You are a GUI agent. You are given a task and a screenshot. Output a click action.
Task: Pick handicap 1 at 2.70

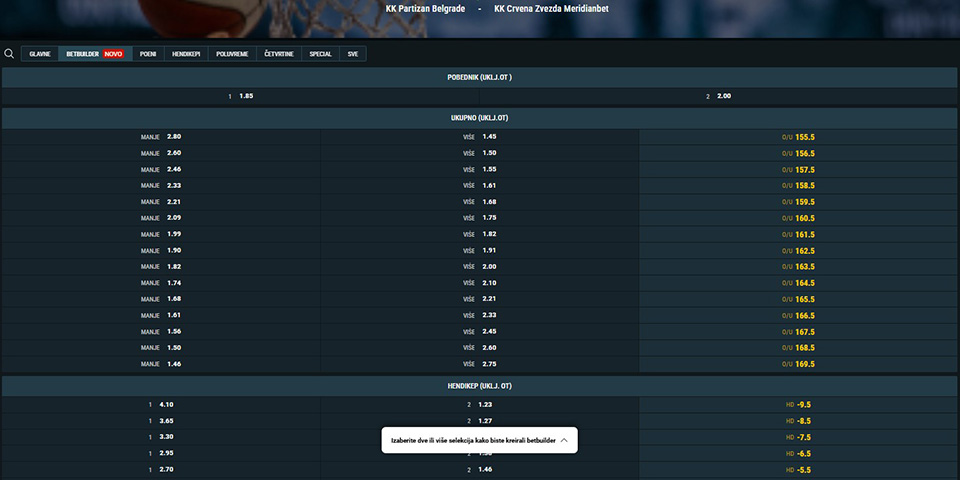pos(161,470)
